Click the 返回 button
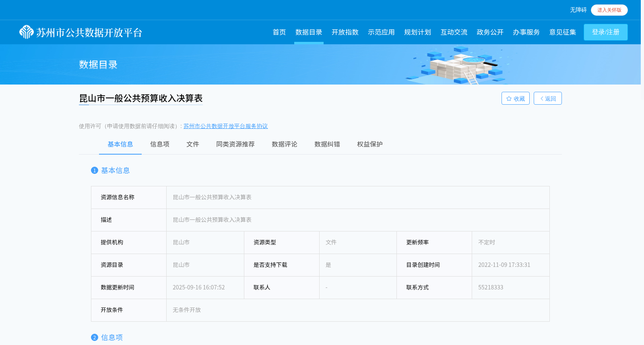This screenshot has width=644, height=345. (548, 98)
